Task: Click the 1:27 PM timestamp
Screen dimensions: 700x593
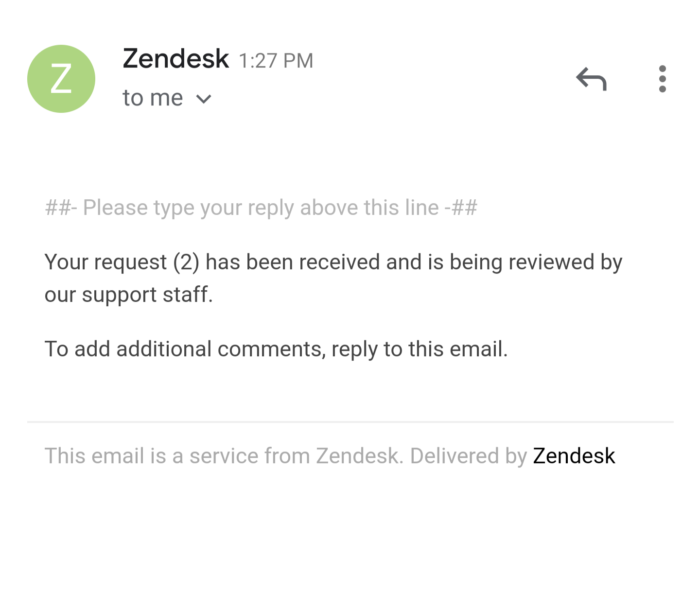Action: 276,61
